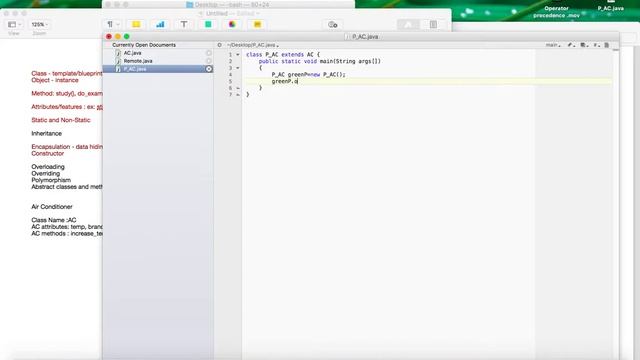The height and width of the screenshot is (360, 640).
Task: Click the code line 'class P_AC extends AC {'
Action: (x=283, y=55)
